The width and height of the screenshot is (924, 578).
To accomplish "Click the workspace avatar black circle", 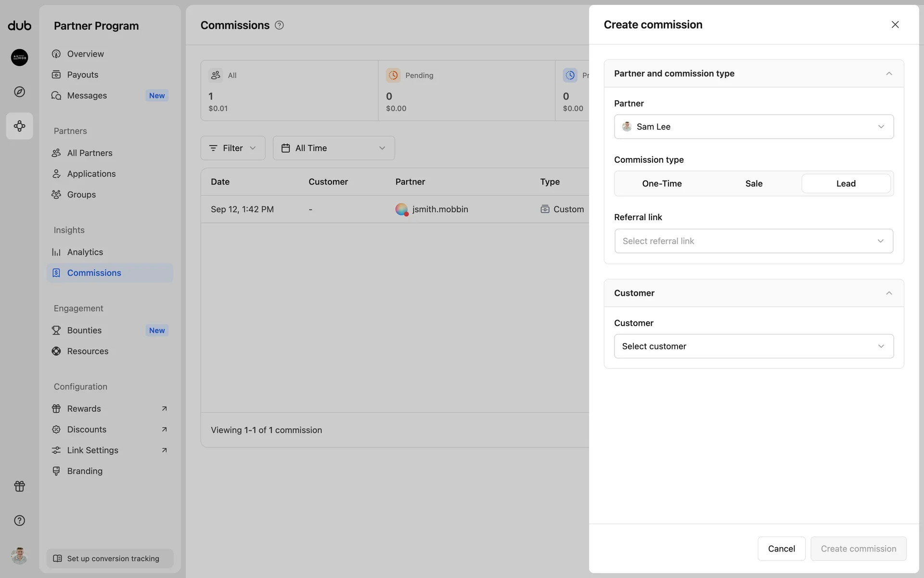I will tap(19, 57).
